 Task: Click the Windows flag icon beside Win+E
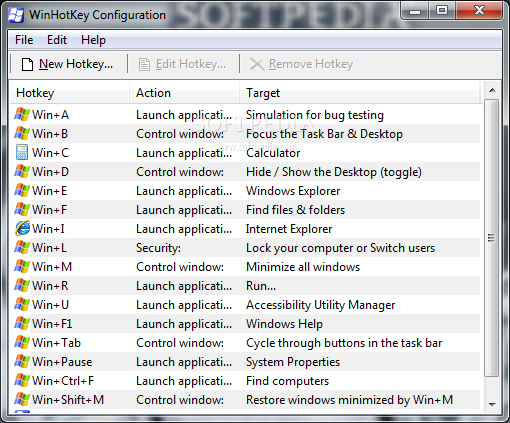click(22, 191)
